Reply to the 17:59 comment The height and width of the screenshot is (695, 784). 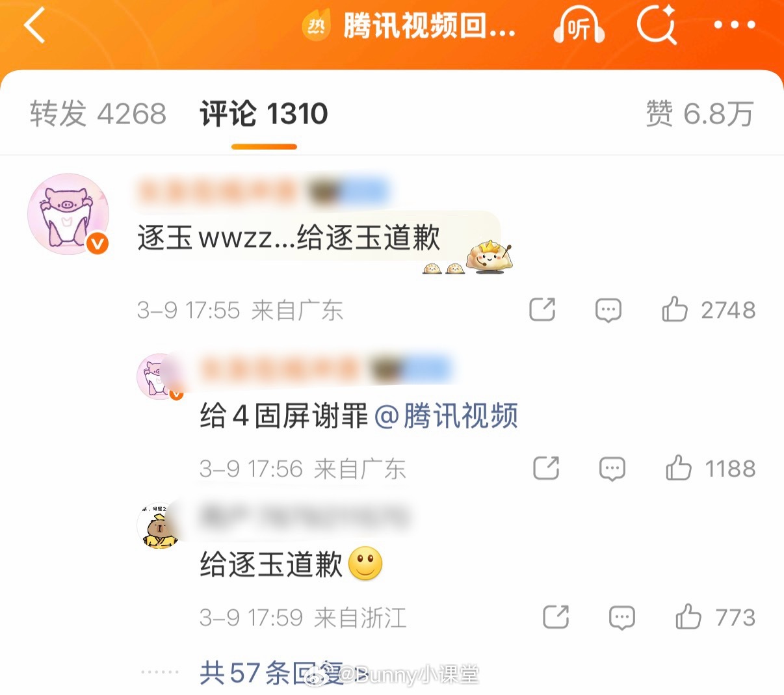tap(622, 617)
